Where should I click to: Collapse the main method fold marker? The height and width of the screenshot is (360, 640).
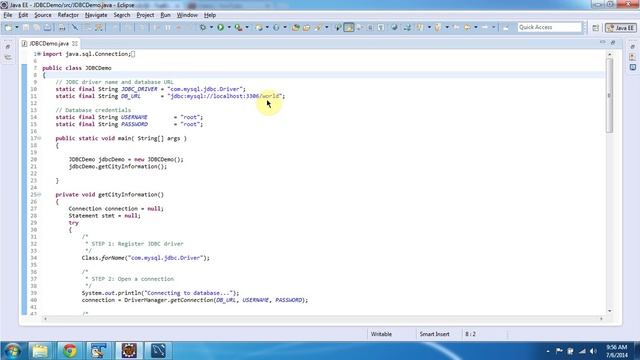click(x=39, y=138)
